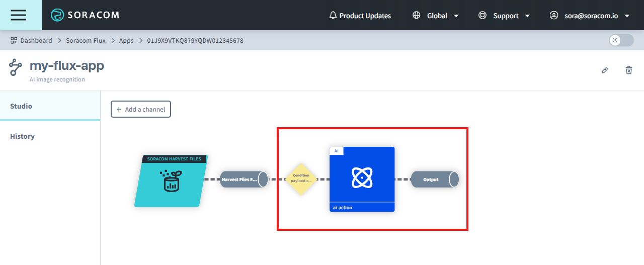This screenshot has width=644, height=265.
Task: Toggle the light/dark theme switch
Action: pyautogui.click(x=621, y=41)
